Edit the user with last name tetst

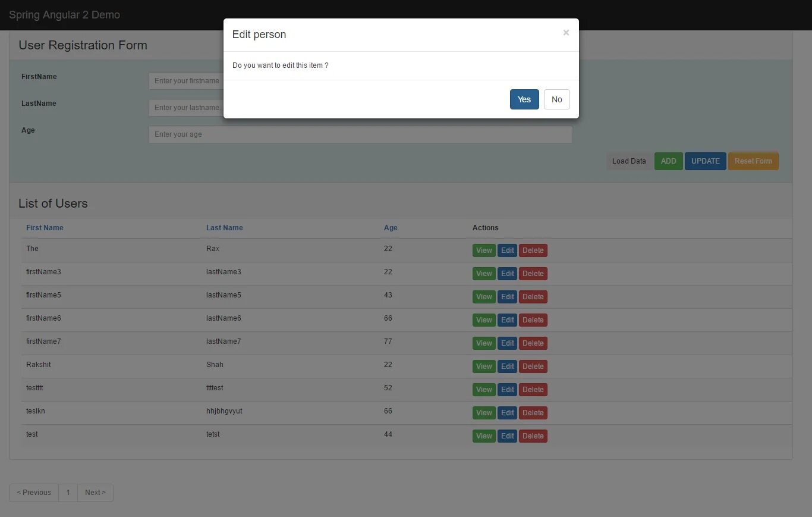pos(507,436)
